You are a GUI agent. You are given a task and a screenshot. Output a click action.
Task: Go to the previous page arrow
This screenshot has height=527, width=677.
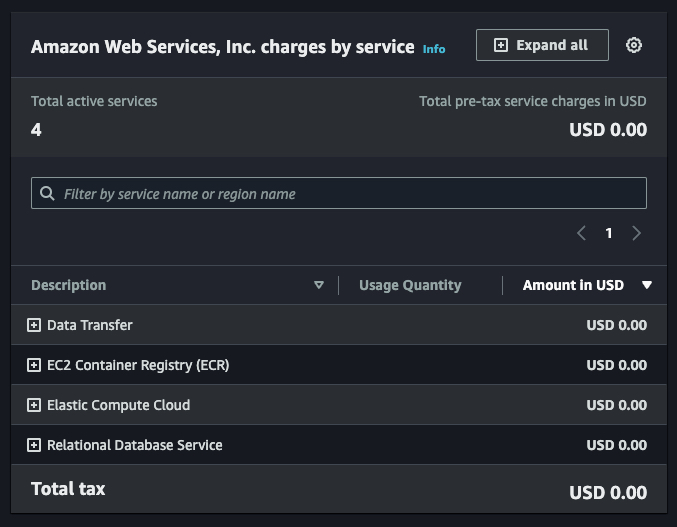click(581, 233)
